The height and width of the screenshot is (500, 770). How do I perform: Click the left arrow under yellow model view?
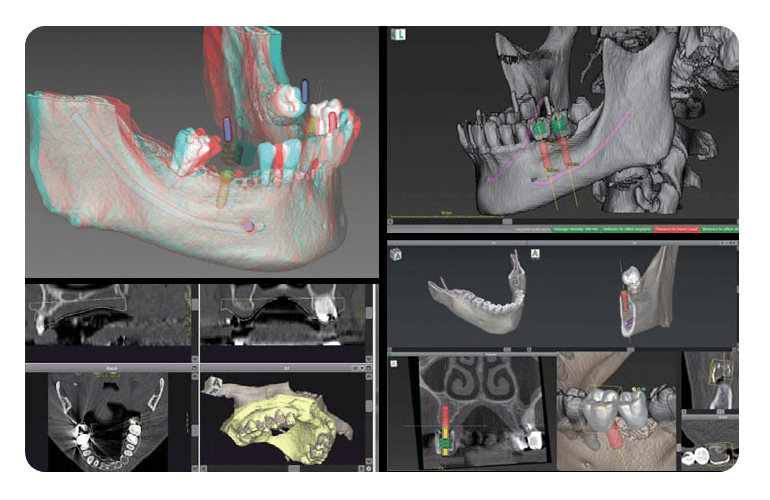204,469
